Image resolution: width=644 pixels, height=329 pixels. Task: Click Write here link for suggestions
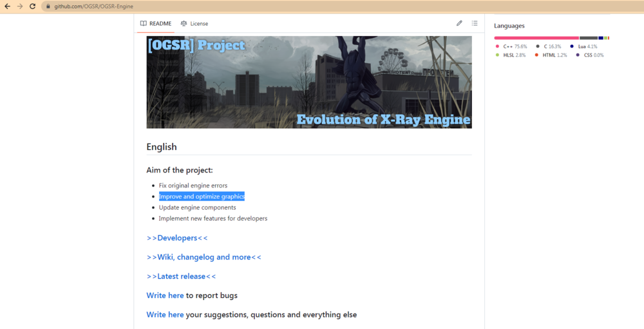(165, 315)
